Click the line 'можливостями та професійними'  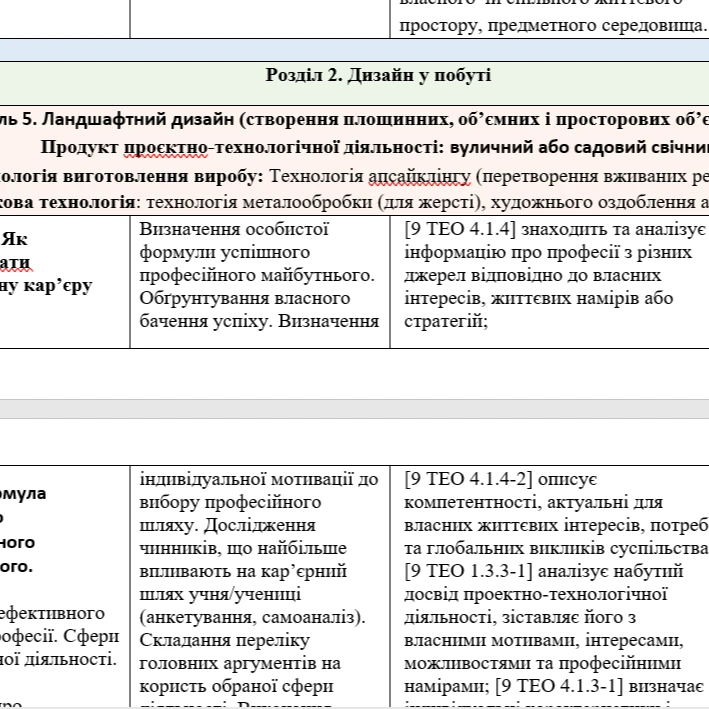543,663
